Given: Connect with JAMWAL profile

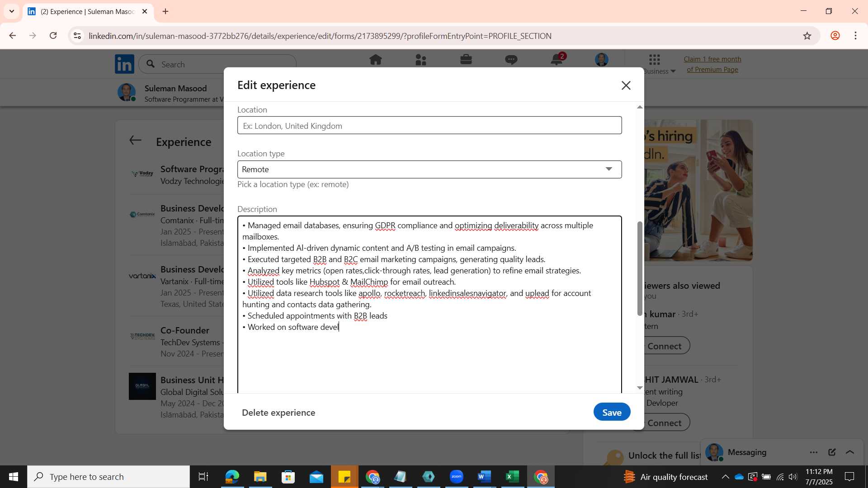Looking at the screenshot, I should (664, 422).
